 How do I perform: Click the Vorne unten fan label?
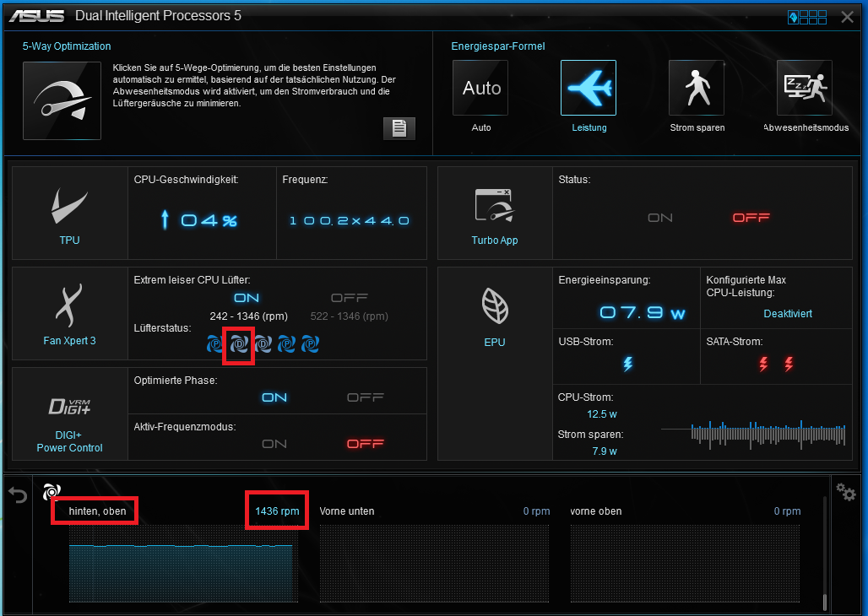[347, 511]
